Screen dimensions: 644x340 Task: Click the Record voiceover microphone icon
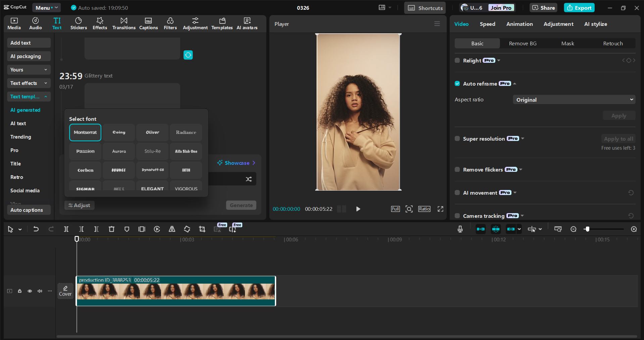point(460,229)
